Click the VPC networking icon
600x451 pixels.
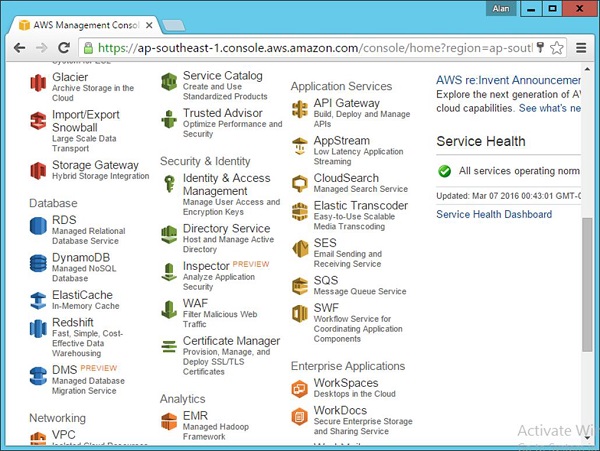(x=38, y=438)
